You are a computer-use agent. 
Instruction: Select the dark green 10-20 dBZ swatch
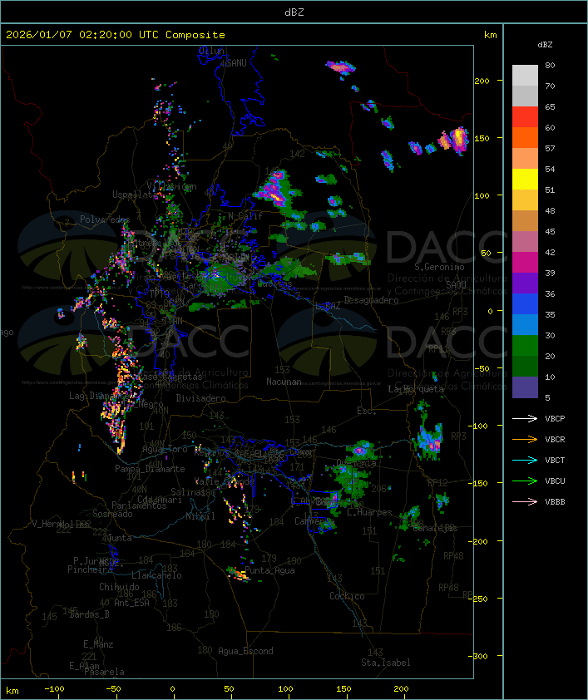coord(525,367)
